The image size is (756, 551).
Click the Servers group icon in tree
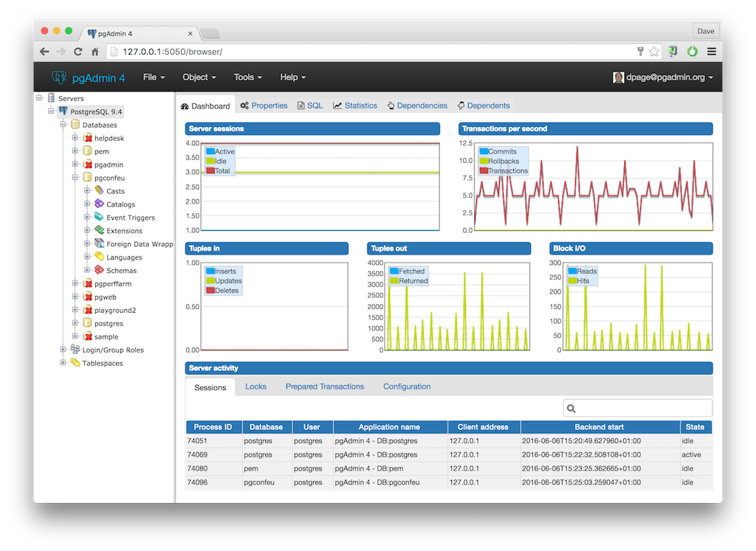pyautogui.click(x=51, y=98)
